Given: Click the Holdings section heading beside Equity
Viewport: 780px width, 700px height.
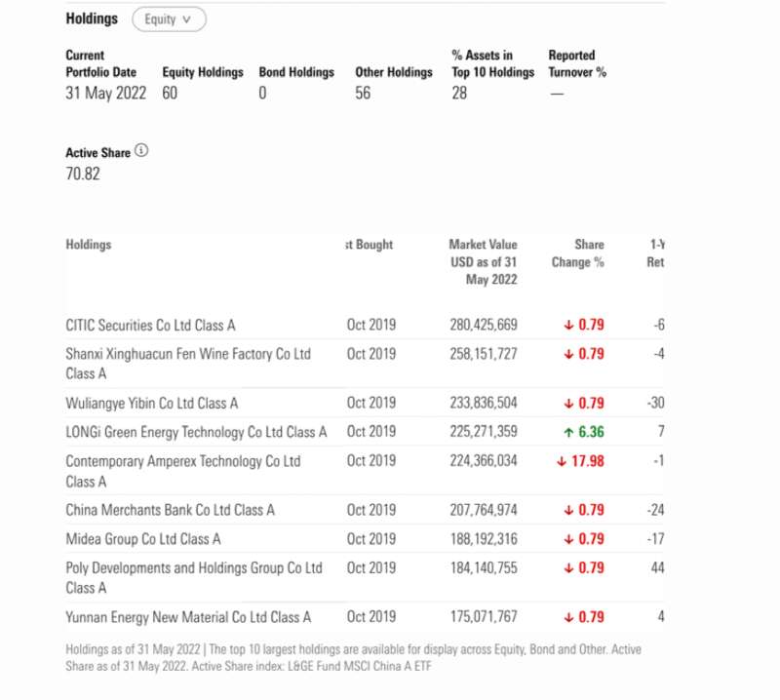Looking at the screenshot, I should point(92,19).
